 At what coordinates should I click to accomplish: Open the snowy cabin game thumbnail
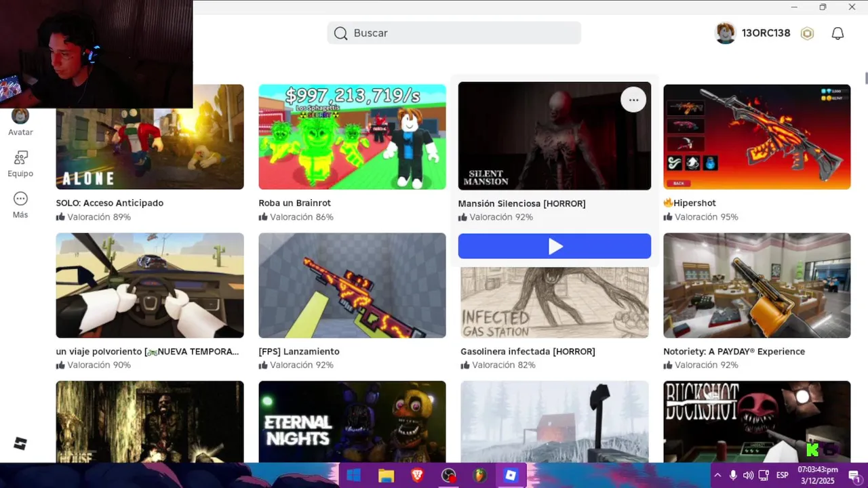tap(555, 422)
